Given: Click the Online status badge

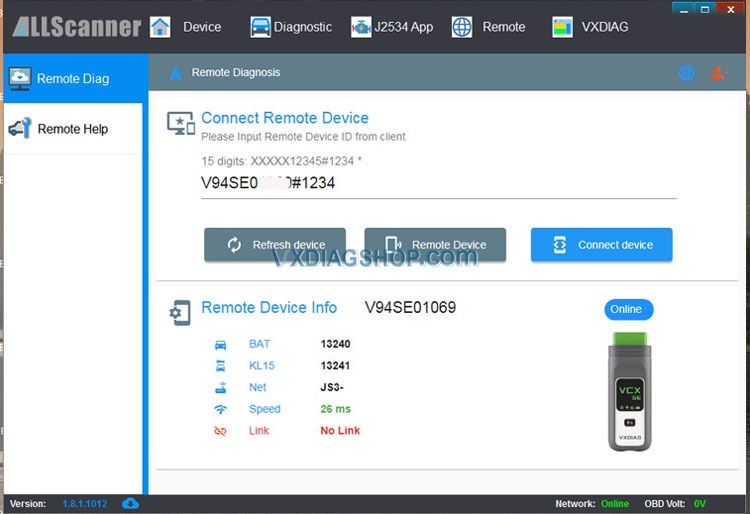Looking at the screenshot, I should click(x=629, y=309).
